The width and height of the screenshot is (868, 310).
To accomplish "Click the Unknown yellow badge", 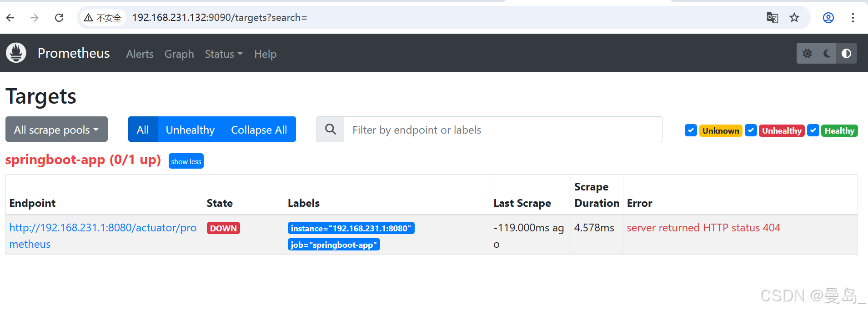I will tap(721, 130).
